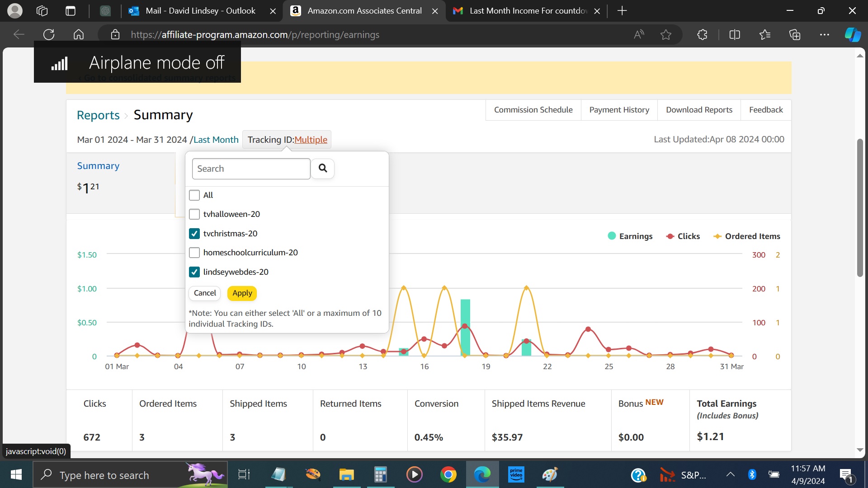Open the Favorites list icon
The image size is (868, 488).
764,34
